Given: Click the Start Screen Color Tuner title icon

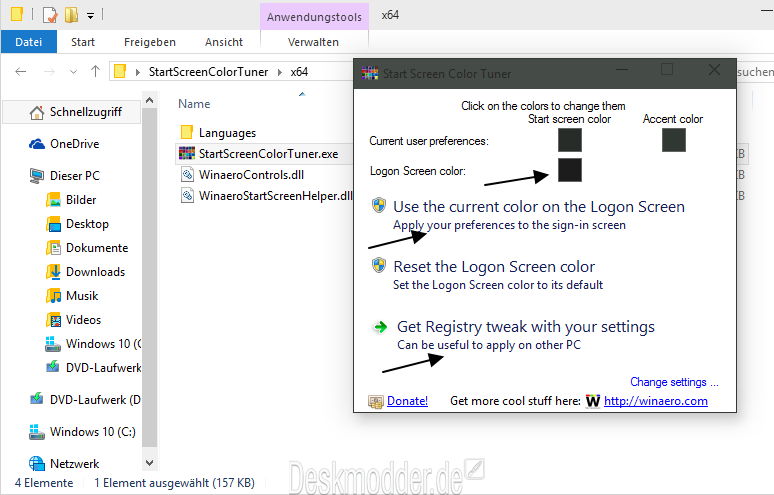Looking at the screenshot, I should pyautogui.click(x=370, y=74).
